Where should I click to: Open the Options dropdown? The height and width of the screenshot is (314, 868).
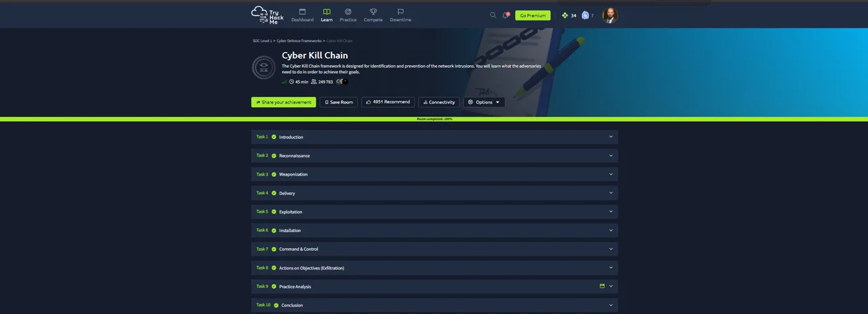[484, 102]
